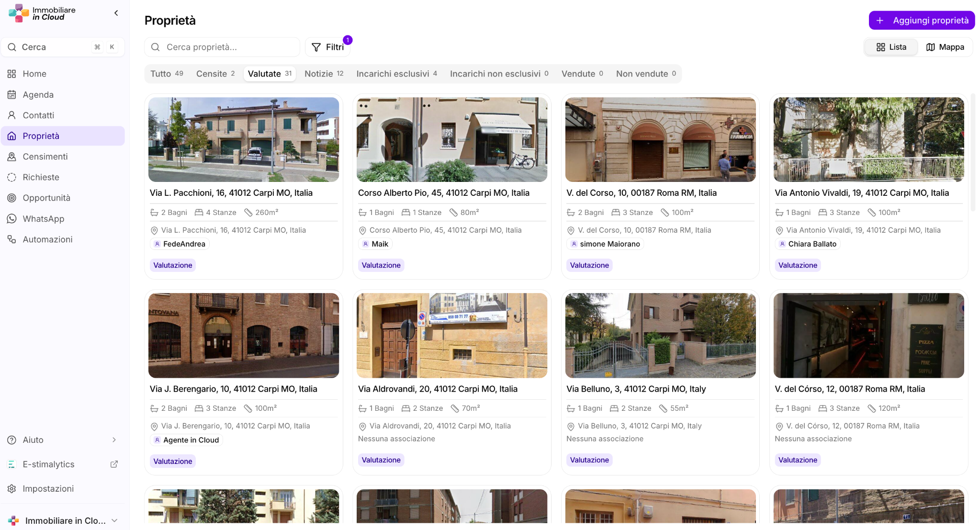Image resolution: width=980 pixels, height=530 pixels.
Task: Click the Censimenti icon in sidebar
Action: [x=12, y=157]
